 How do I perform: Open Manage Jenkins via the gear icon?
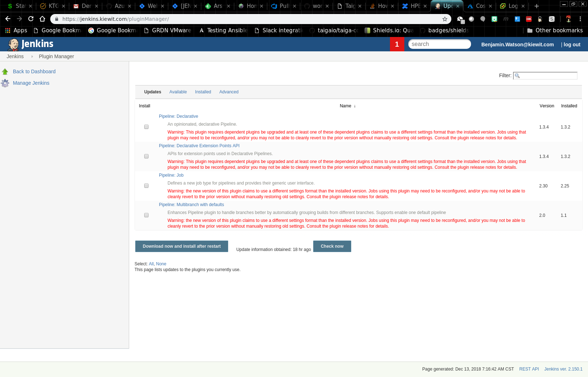[5, 83]
